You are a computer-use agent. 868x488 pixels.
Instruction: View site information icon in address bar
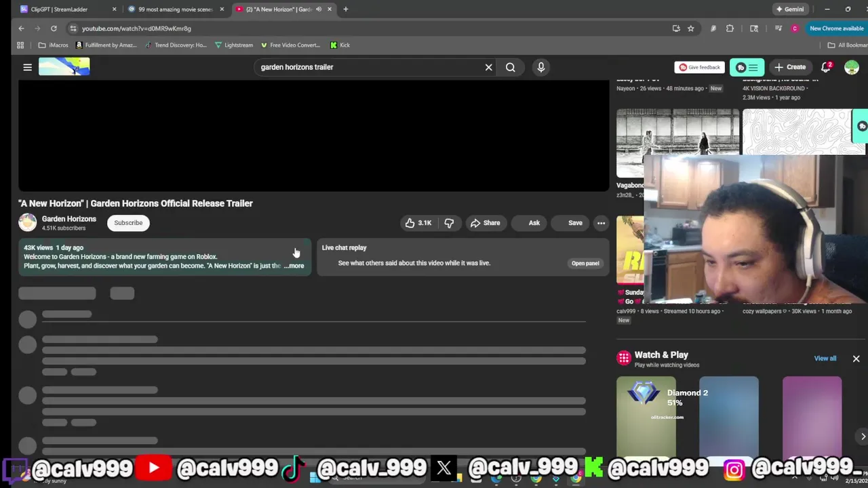73,28
